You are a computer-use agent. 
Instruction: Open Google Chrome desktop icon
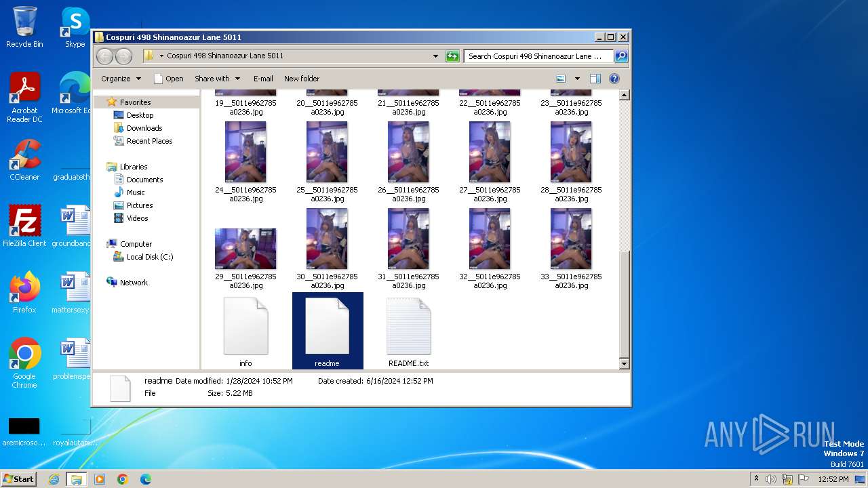(24, 363)
